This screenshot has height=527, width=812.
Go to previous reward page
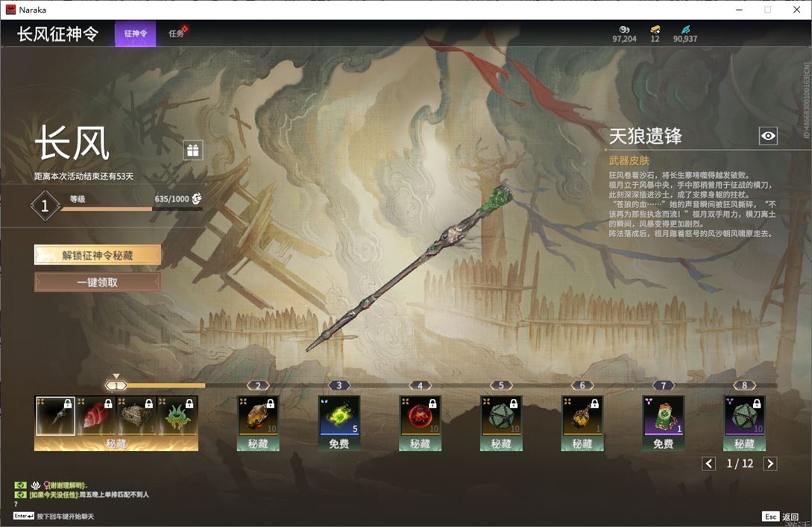pyautogui.click(x=708, y=464)
